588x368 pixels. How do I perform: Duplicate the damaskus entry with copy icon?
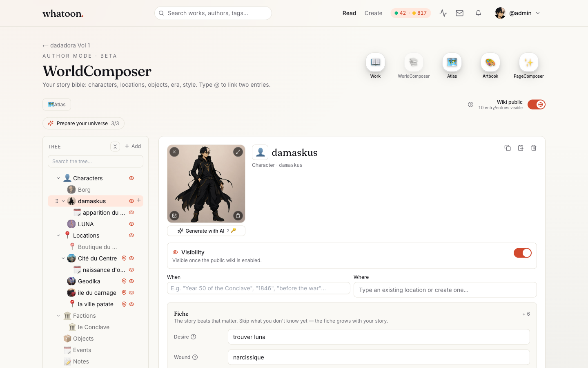(x=508, y=148)
